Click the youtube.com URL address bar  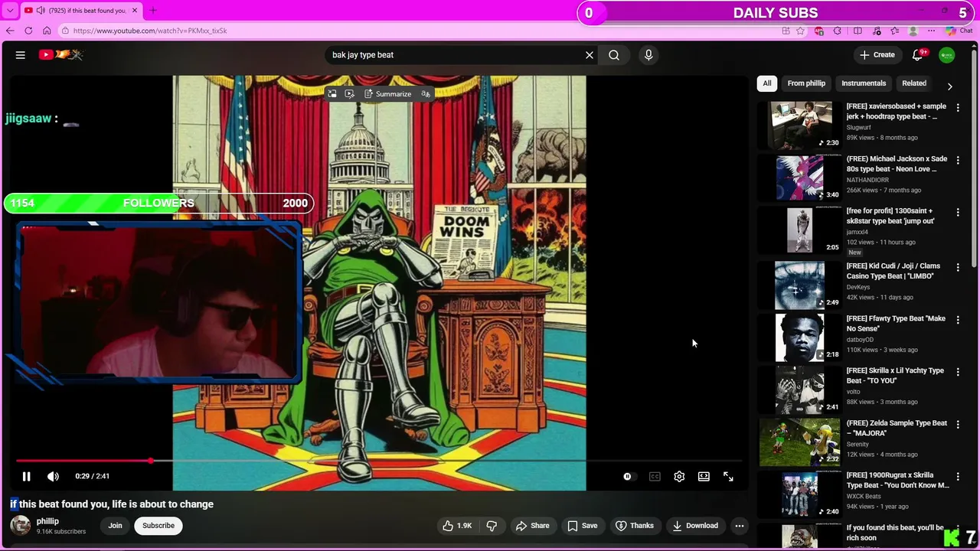417,31
